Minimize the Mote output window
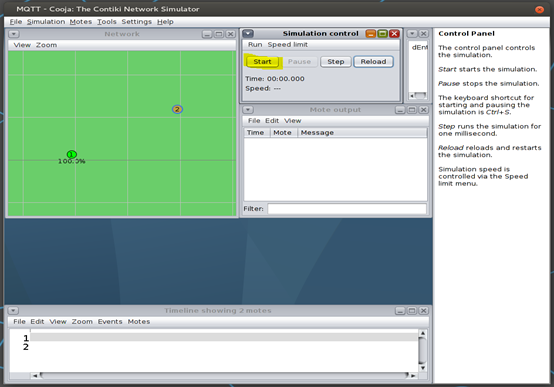The height and width of the screenshot is (387, 554). [400, 110]
